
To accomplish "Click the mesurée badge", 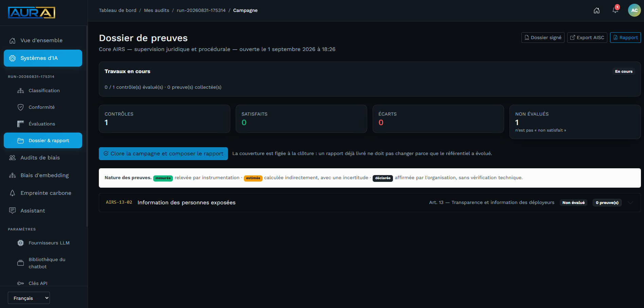I will pyautogui.click(x=163, y=178).
